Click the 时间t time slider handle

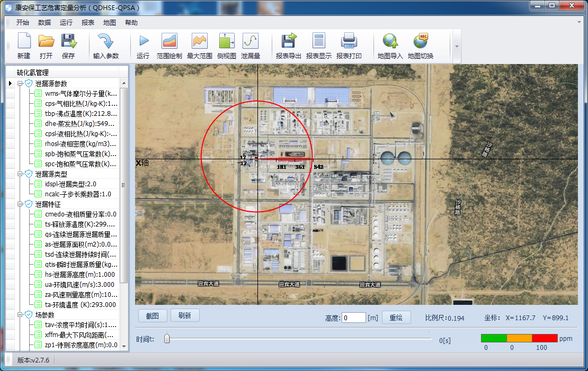pyautogui.click(x=167, y=339)
